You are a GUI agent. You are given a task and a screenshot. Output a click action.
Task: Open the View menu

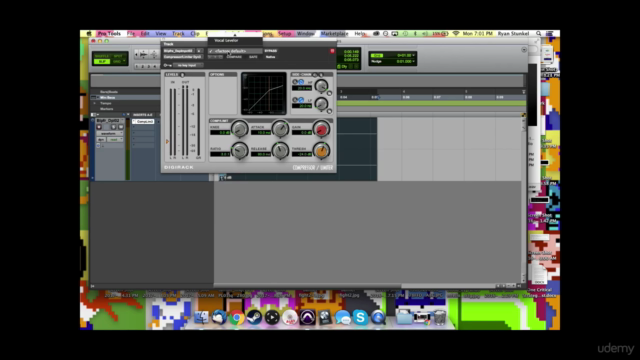(x=161, y=33)
